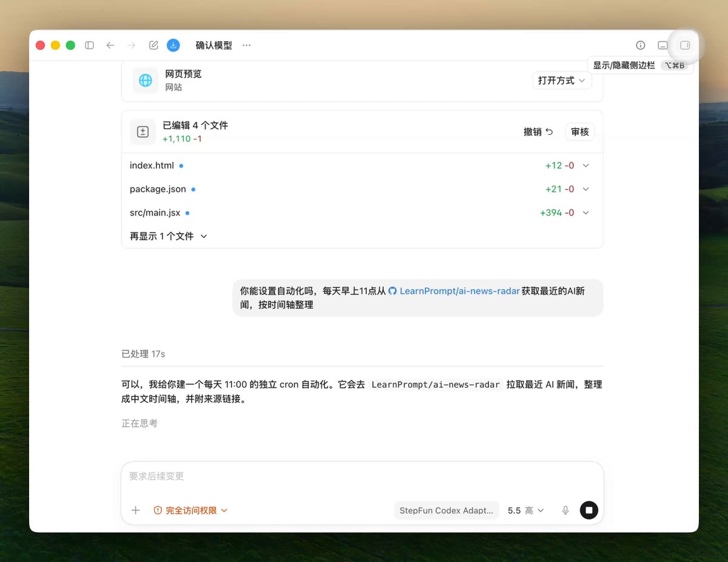
Task: Open LearnPrompt/ai-news-radar GitHub link
Action: [x=454, y=291]
